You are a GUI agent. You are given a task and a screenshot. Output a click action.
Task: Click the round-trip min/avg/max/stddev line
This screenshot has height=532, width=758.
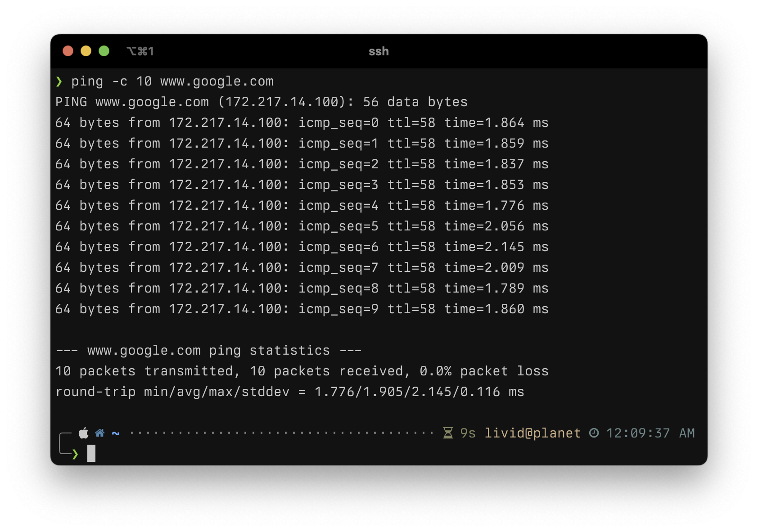point(290,392)
